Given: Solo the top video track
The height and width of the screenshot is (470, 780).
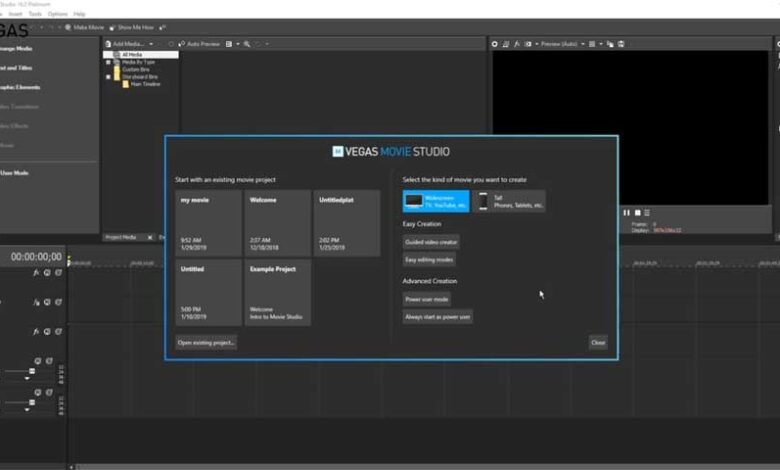Looking at the screenshot, I should [x=58, y=273].
